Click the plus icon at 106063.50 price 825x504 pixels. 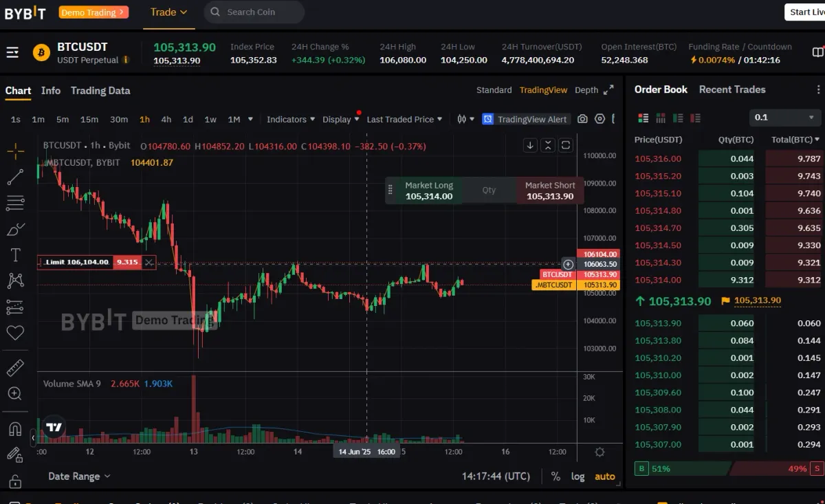(x=568, y=264)
